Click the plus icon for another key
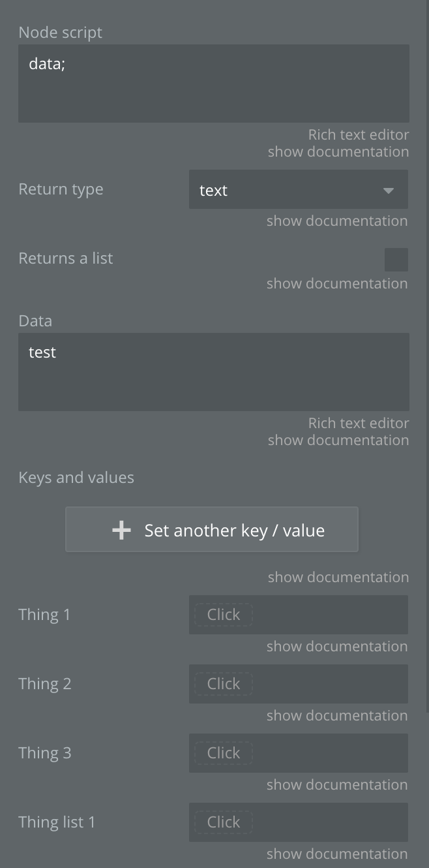 pyautogui.click(x=121, y=530)
